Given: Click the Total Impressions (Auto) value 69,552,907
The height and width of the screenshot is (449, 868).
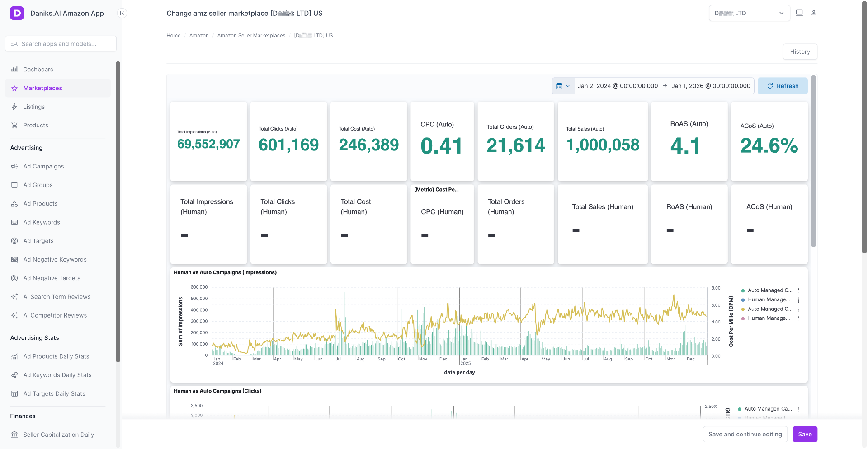Looking at the screenshot, I should pyautogui.click(x=208, y=144).
